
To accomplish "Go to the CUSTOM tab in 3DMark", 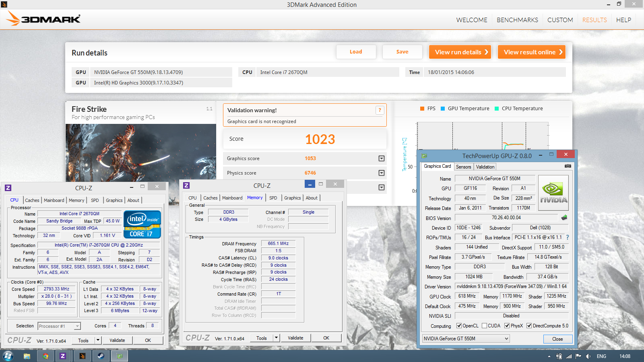I will coord(560,20).
